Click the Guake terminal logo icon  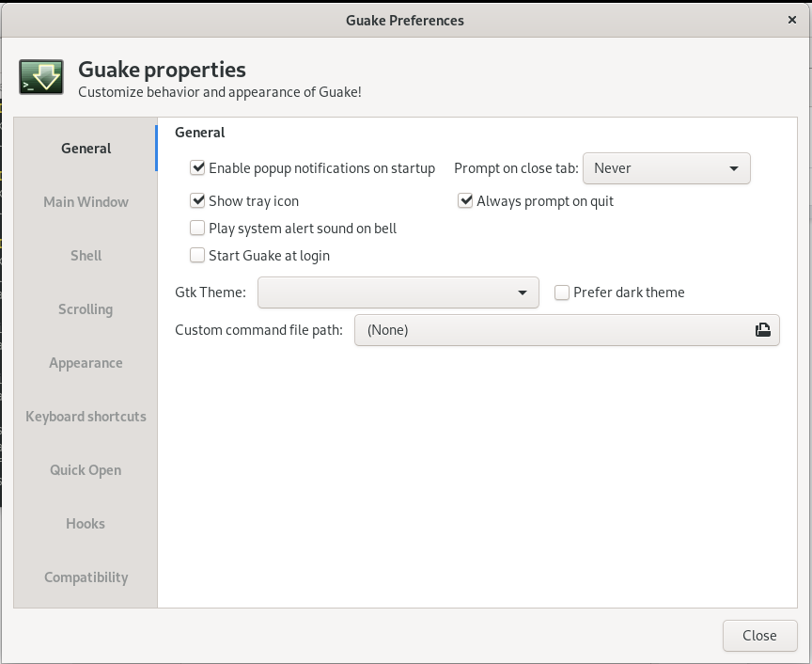click(41, 78)
